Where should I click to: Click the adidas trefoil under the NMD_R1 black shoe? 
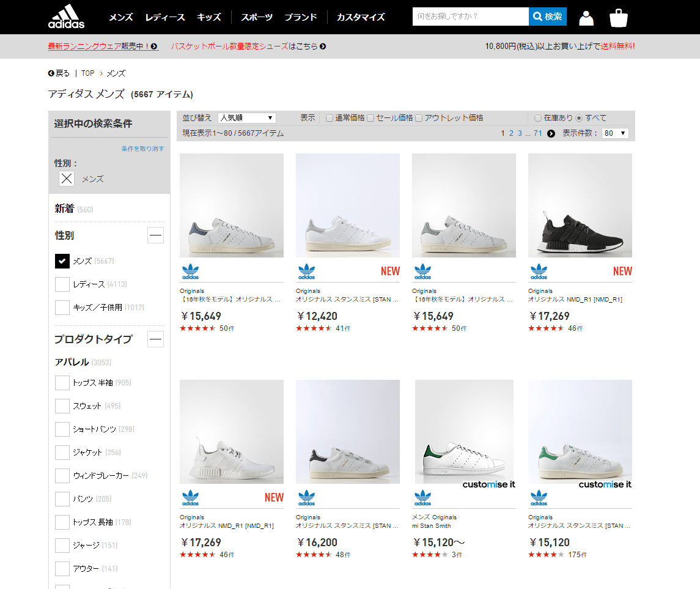click(x=539, y=271)
